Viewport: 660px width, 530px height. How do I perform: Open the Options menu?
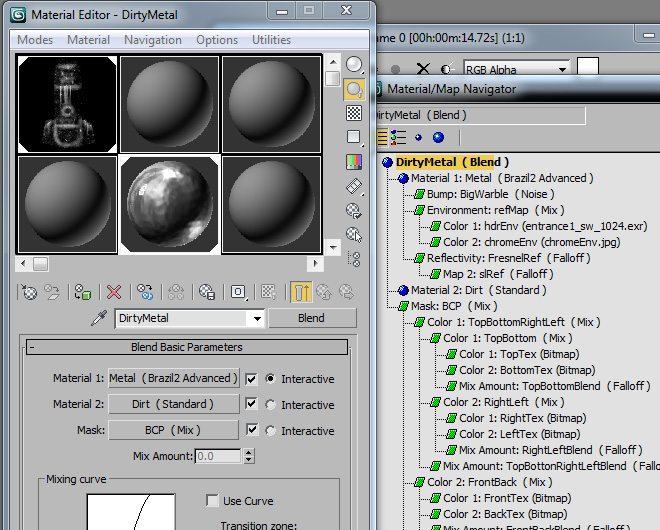217,40
